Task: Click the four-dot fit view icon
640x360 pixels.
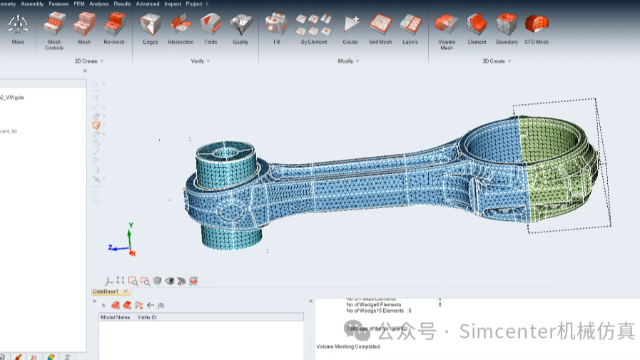Action: tap(120, 280)
